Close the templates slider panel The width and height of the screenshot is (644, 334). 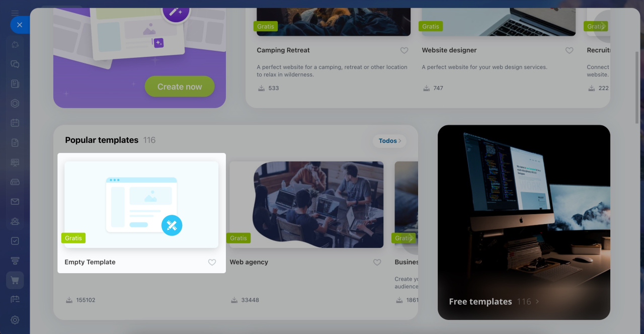tap(20, 25)
